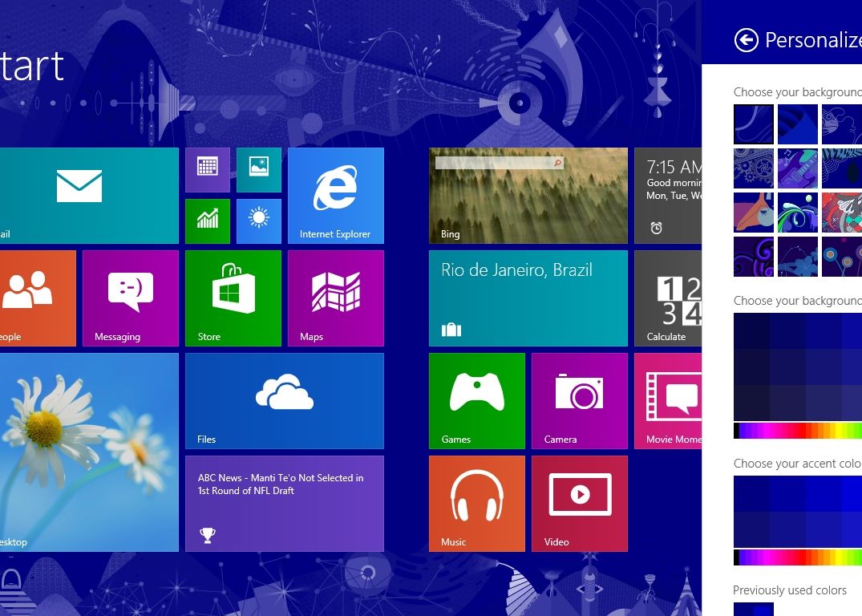Screen dimensions: 862x616
Task: Open the Games tile
Action: point(477,400)
